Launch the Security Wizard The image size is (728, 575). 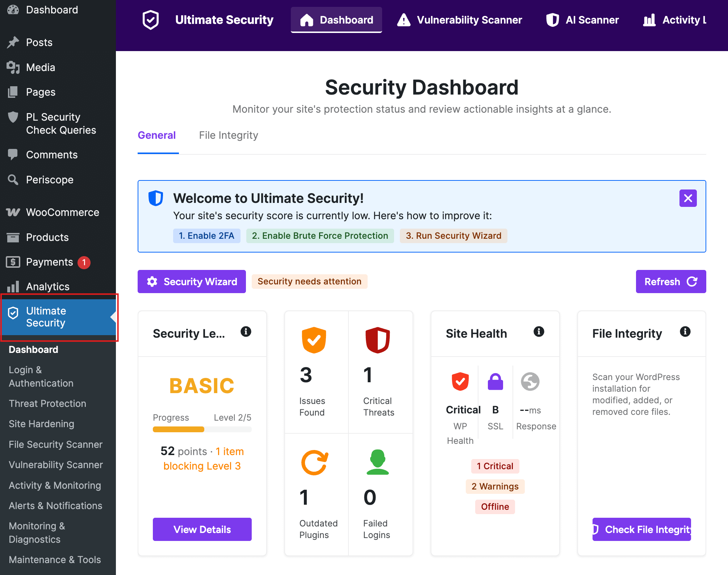[192, 282]
